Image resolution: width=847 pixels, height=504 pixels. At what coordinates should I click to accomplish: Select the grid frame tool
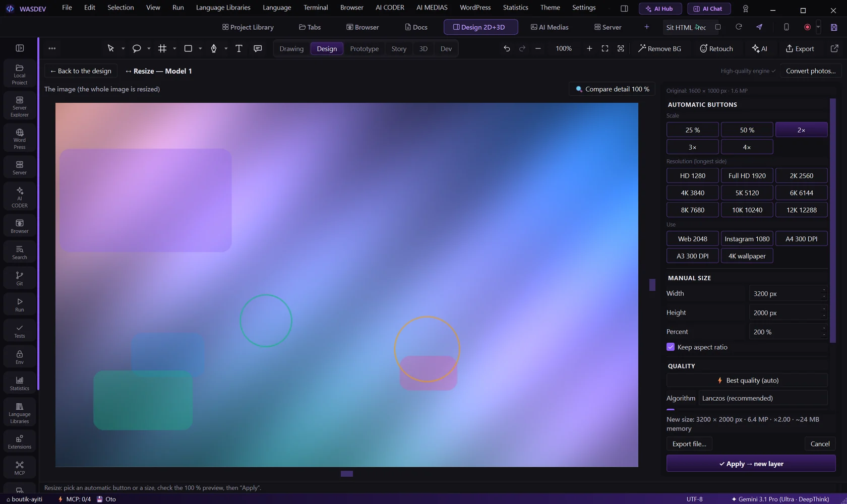(162, 48)
